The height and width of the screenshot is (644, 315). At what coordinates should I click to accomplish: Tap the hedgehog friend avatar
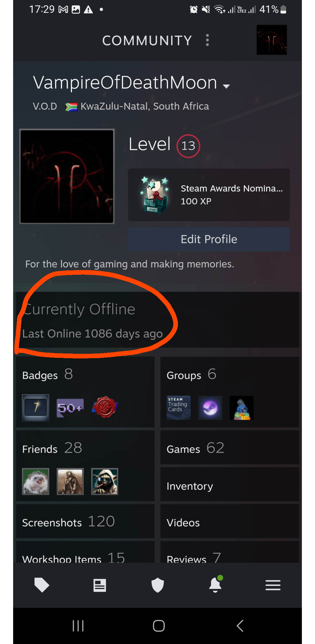click(x=36, y=482)
